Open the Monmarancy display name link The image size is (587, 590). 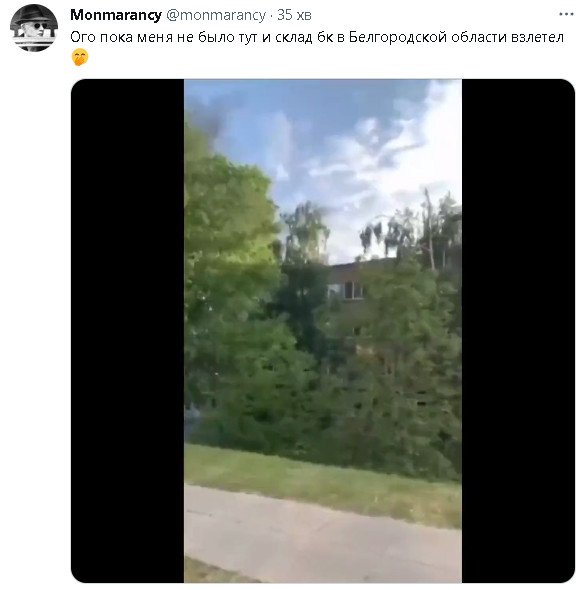[116, 15]
